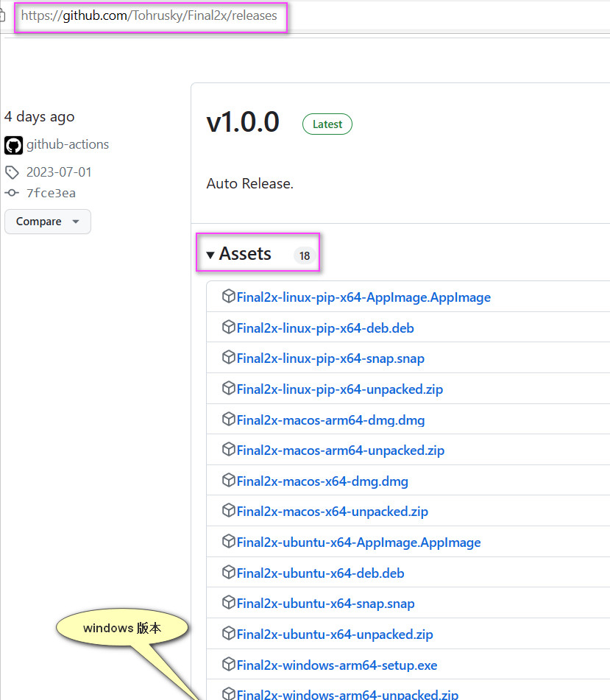The height and width of the screenshot is (700, 610).
Task: Download Final2x-linux-pip-x64-deb.deb
Action: point(325,328)
